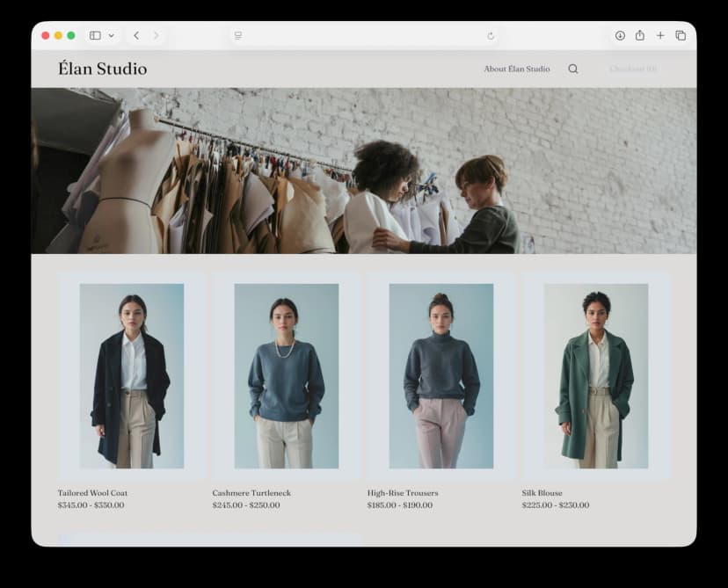The image size is (728, 588).
Task: Click the page reader icon in address bar
Action: coord(238,36)
